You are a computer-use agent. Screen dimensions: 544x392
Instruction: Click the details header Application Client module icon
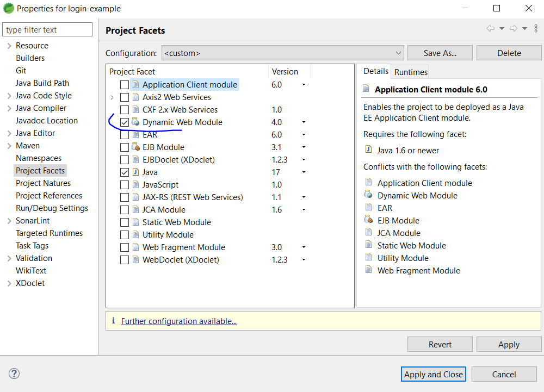[366, 89]
